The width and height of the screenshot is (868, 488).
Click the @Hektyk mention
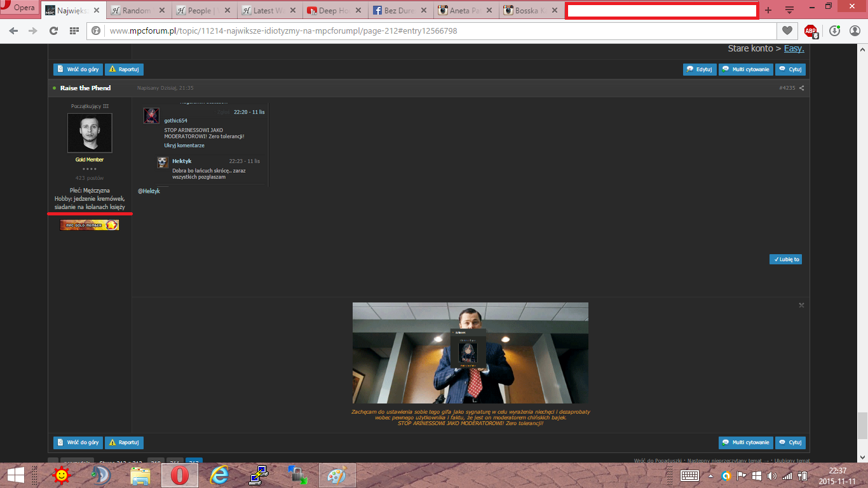(x=149, y=191)
